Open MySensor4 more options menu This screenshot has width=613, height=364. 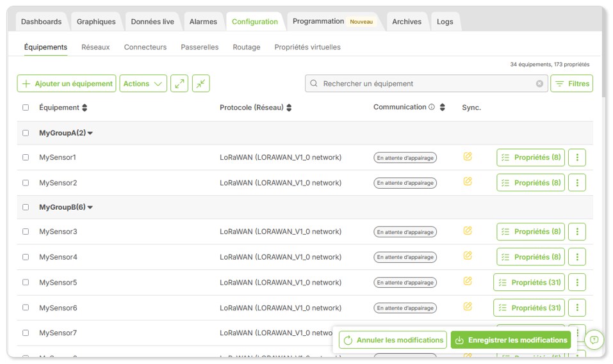[x=577, y=257]
